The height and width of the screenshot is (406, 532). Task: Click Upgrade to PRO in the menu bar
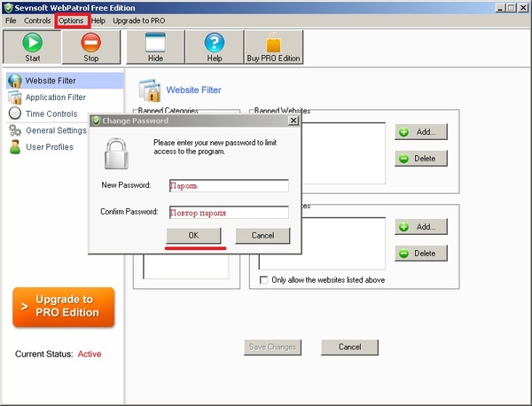coord(138,20)
